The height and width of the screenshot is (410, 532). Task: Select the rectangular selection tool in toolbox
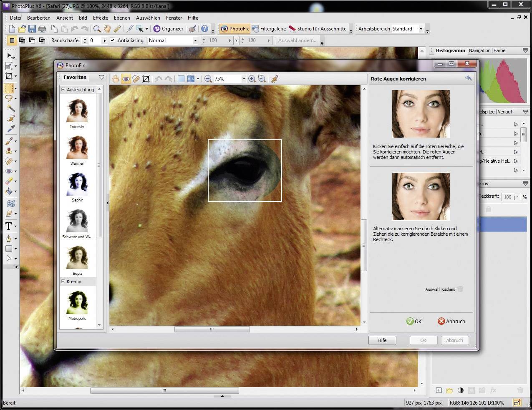[9, 88]
